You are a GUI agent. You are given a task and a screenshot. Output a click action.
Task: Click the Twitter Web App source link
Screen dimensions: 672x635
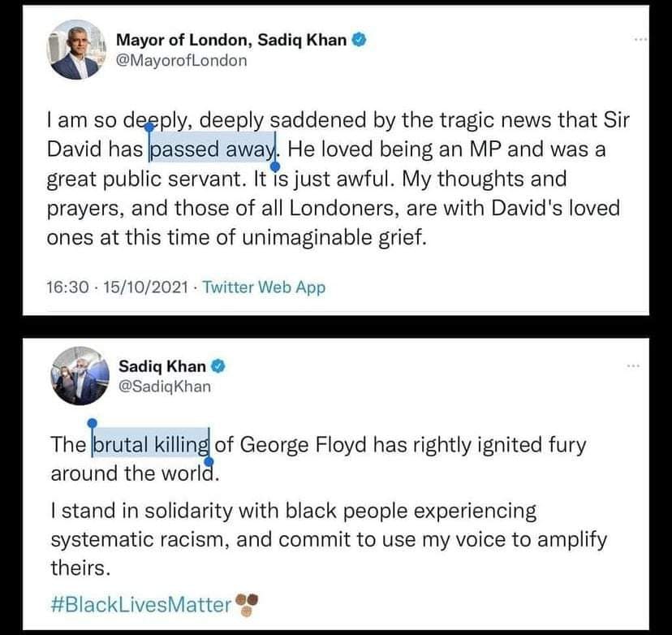click(x=264, y=287)
